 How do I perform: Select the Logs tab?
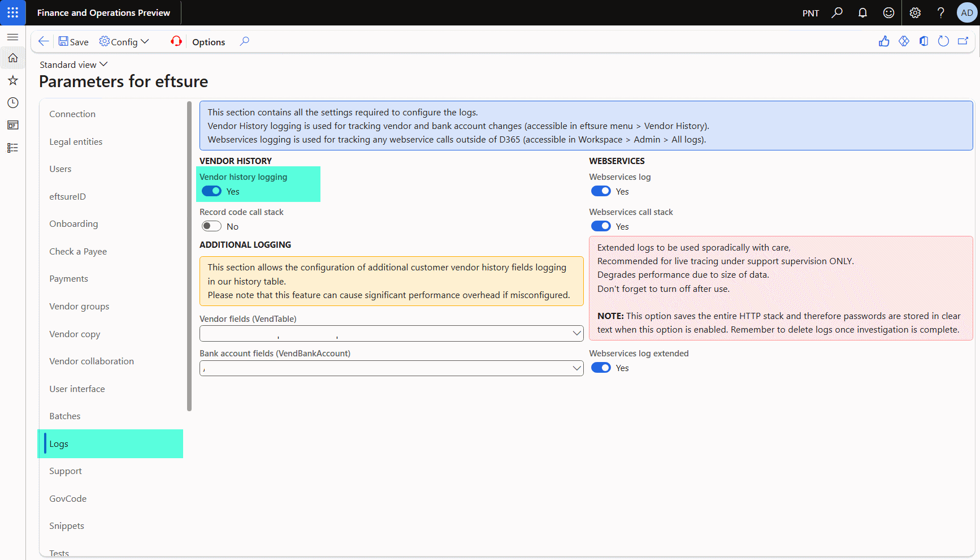point(110,443)
